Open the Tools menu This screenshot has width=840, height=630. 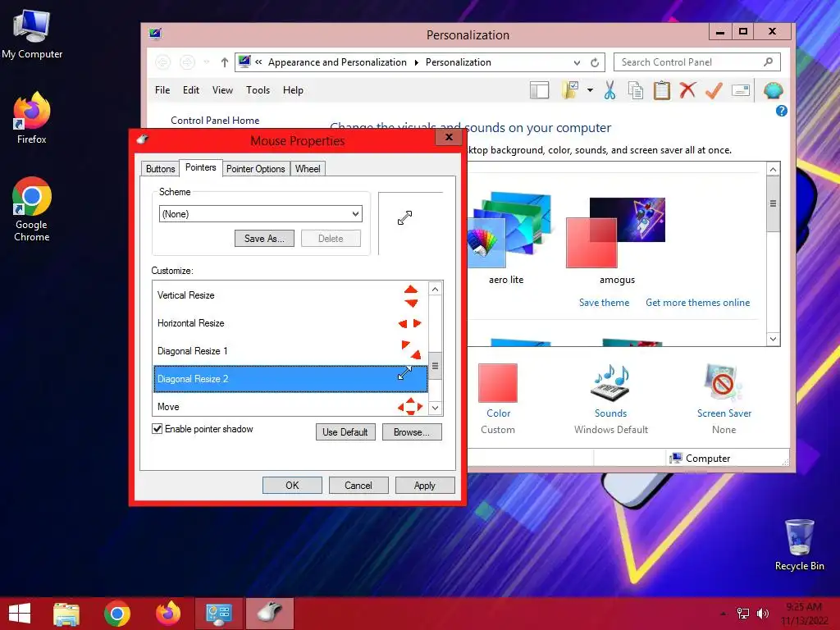[258, 90]
